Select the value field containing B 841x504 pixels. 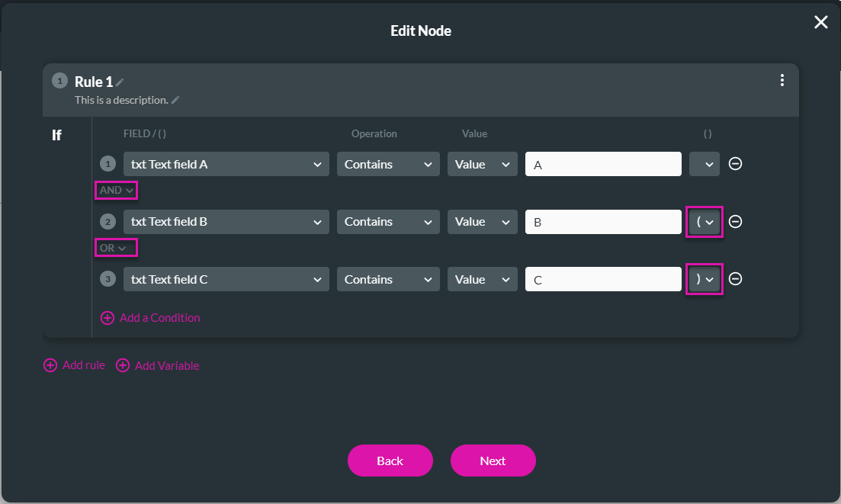pyautogui.click(x=602, y=221)
